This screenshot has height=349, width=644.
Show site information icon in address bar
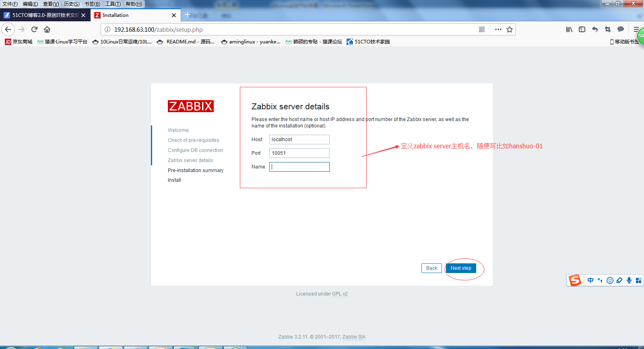point(107,29)
